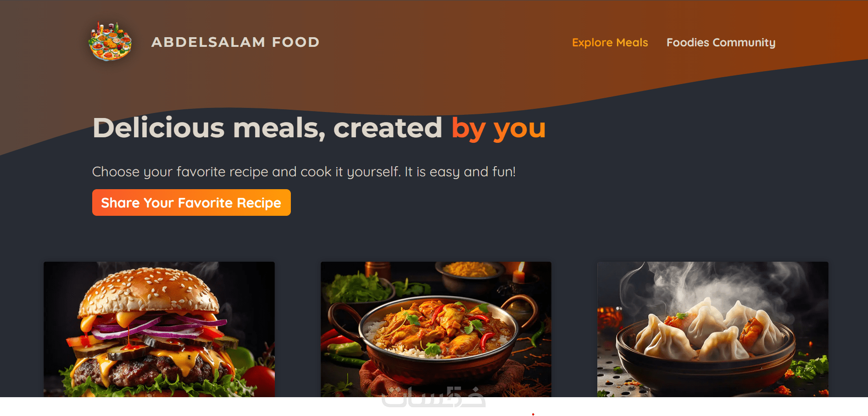The width and height of the screenshot is (868, 416).
Task: Click the small red dot at bottom
Action: click(533, 414)
